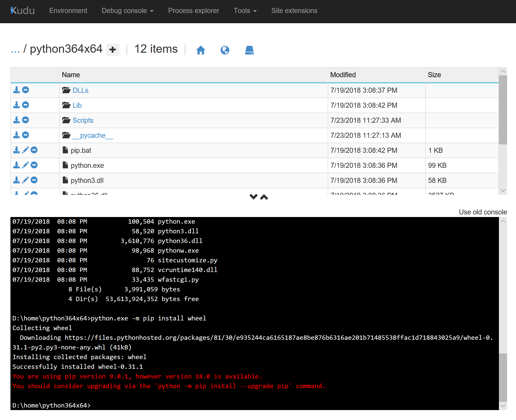This screenshot has height=420, width=516.
Task: Open the disk usage icon
Action: (249, 50)
